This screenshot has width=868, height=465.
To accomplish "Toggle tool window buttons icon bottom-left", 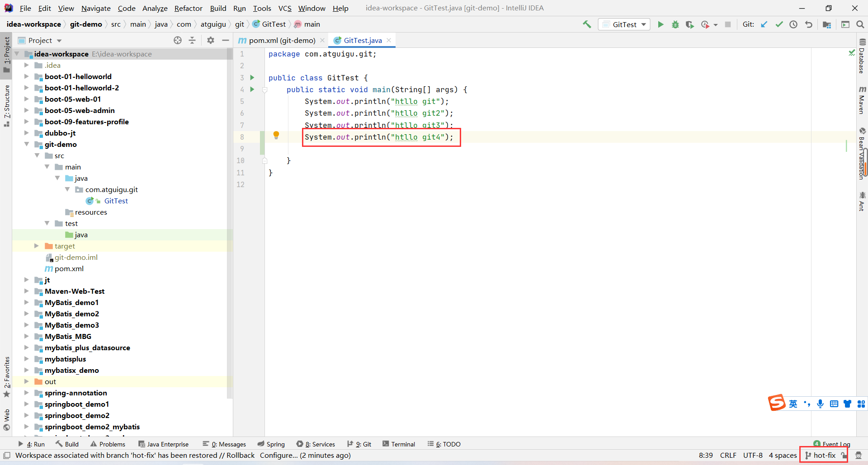I will click(7, 455).
